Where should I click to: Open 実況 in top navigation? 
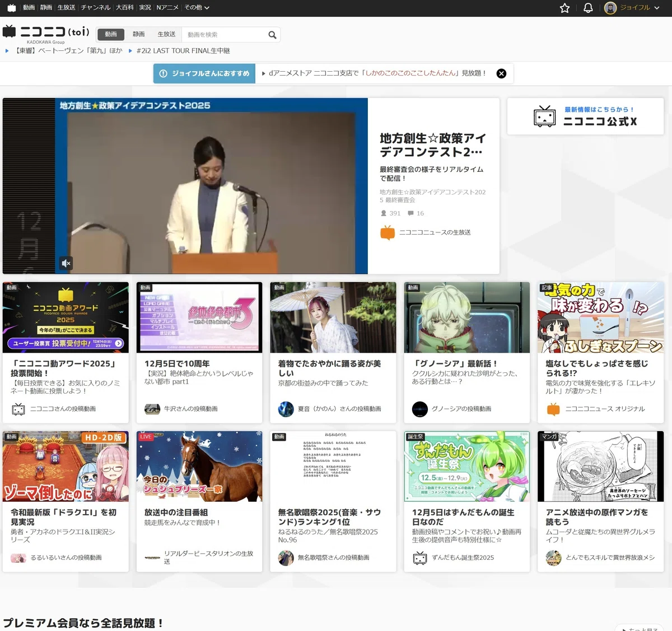pos(145,8)
